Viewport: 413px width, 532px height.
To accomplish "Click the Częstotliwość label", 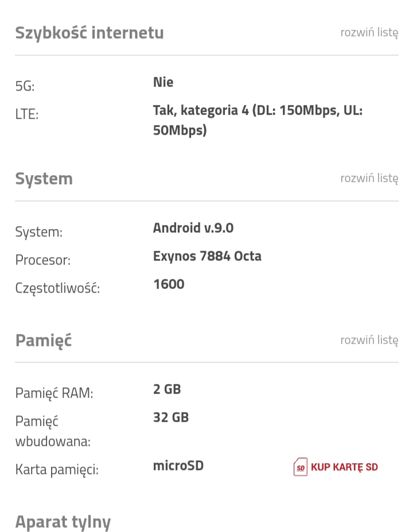I will 57,289.
